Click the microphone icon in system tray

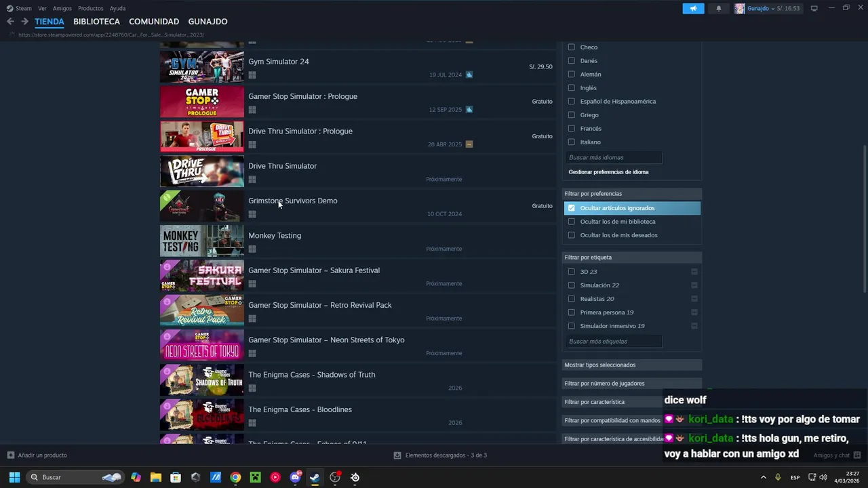click(x=778, y=477)
